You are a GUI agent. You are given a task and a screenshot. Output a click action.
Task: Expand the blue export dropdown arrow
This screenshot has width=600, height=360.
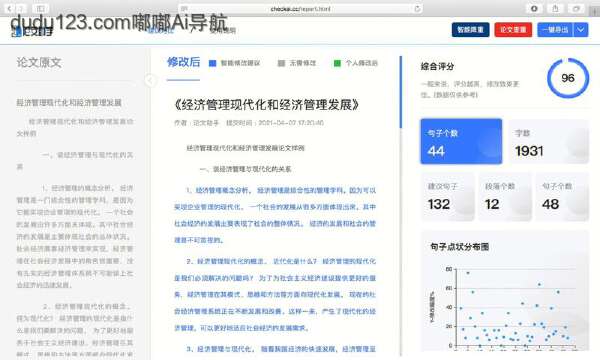click(x=580, y=29)
